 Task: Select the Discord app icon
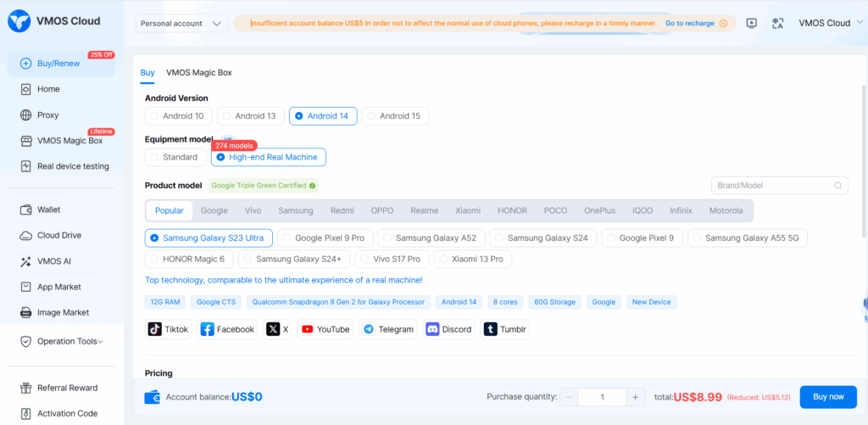[448, 329]
